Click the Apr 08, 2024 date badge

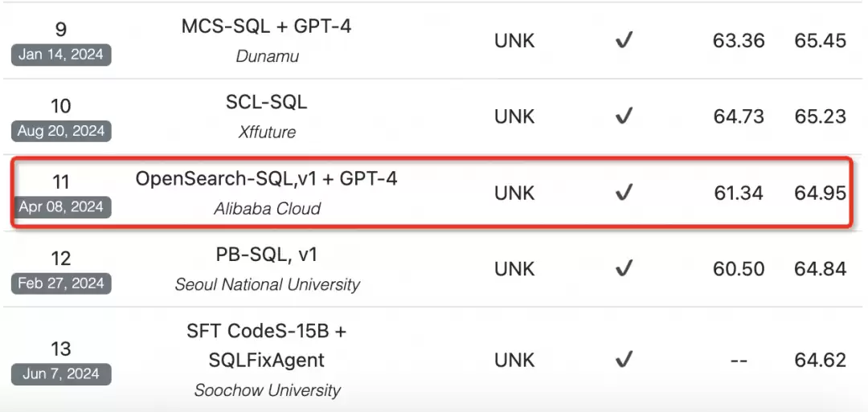pyautogui.click(x=61, y=207)
